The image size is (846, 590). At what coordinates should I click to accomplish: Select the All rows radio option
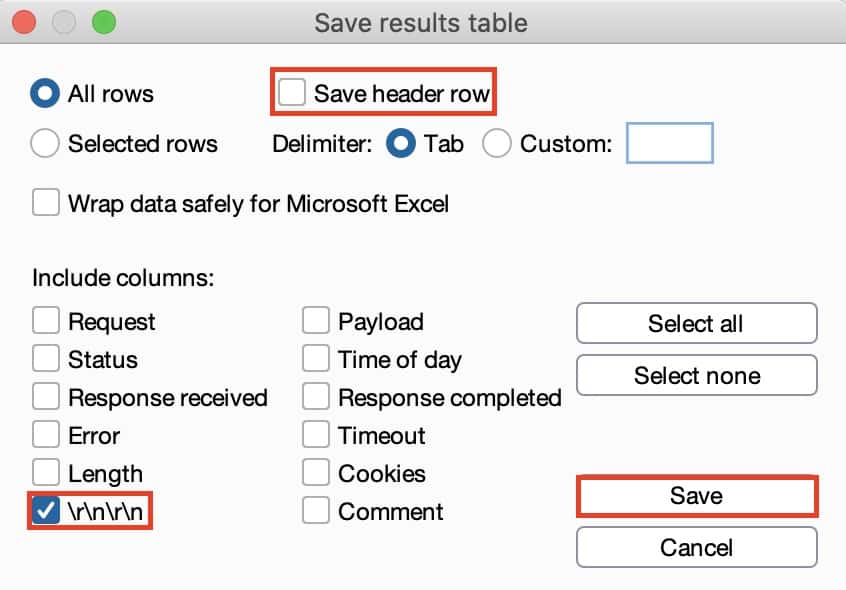point(46,94)
